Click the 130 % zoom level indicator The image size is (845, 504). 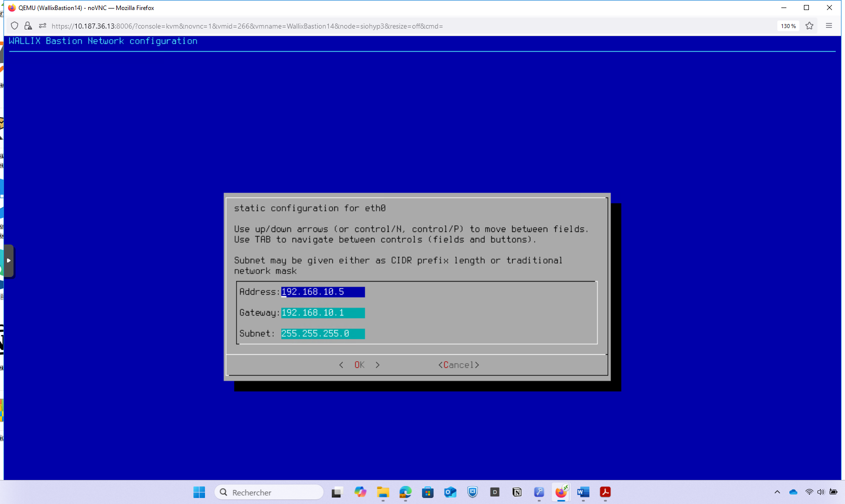[x=788, y=26]
